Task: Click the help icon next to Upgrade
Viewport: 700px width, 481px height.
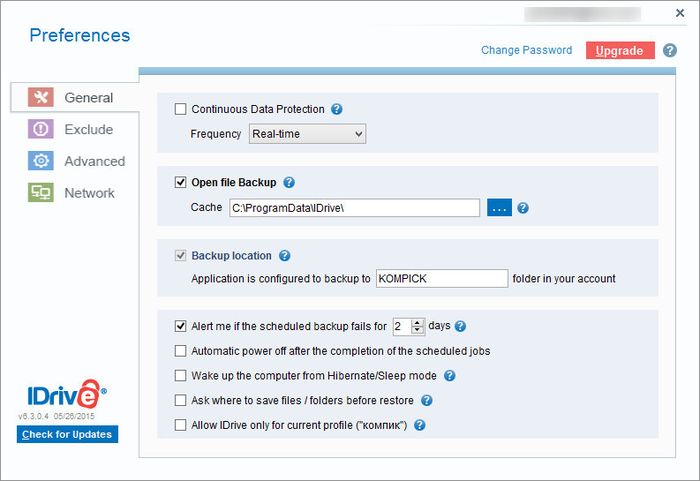Action: pos(670,50)
